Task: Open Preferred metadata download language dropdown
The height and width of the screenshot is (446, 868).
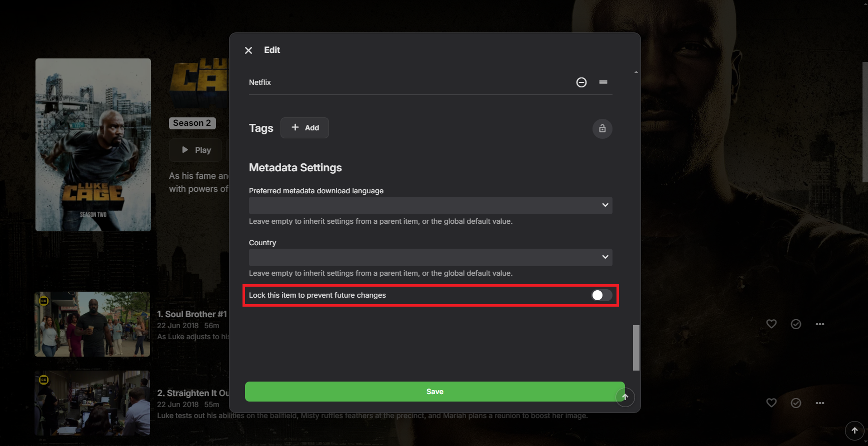Action: [430, 205]
